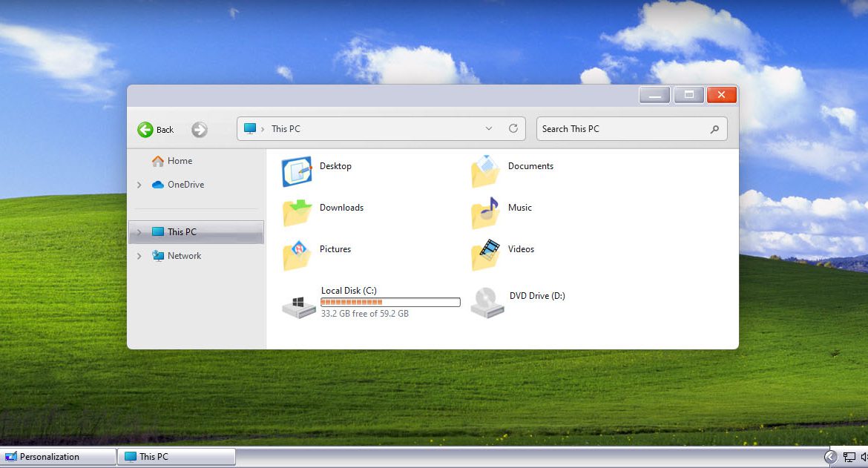Click the OneDrive cloud icon

coord(158,185)
